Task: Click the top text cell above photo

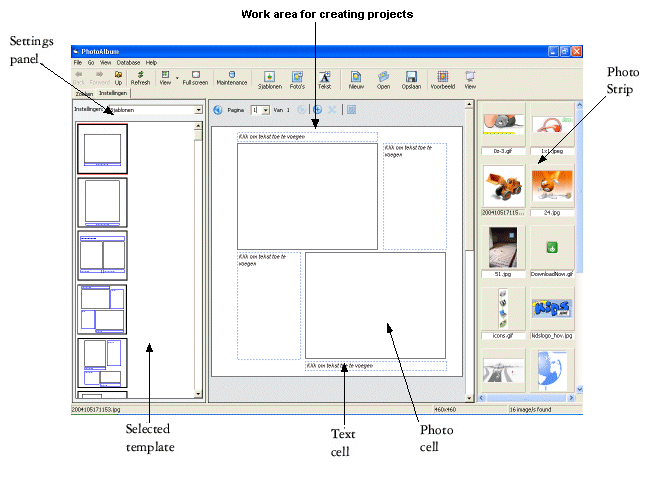Action: point(307,137)
